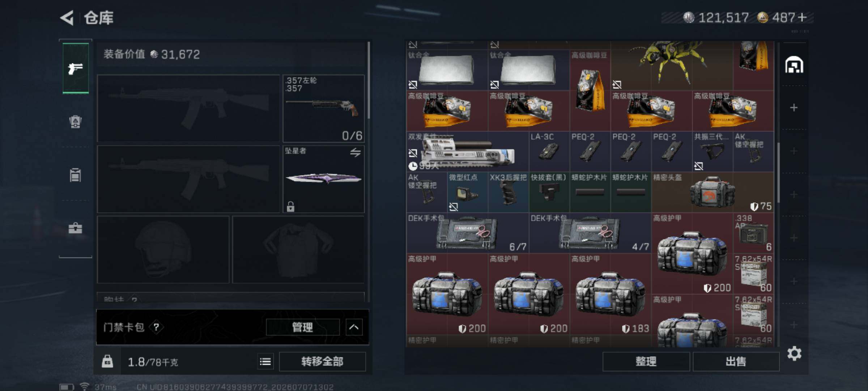Open the 门禁卡包 help question mark

point(156,327)
